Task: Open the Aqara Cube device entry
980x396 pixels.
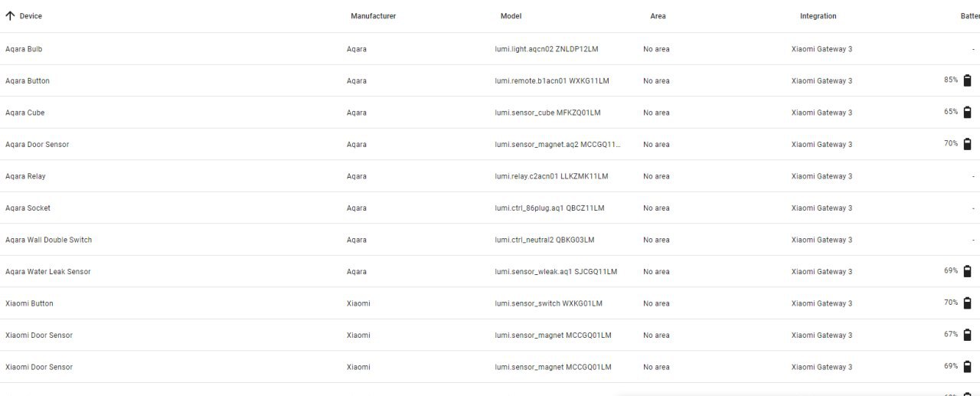Action: coord(490,113)
